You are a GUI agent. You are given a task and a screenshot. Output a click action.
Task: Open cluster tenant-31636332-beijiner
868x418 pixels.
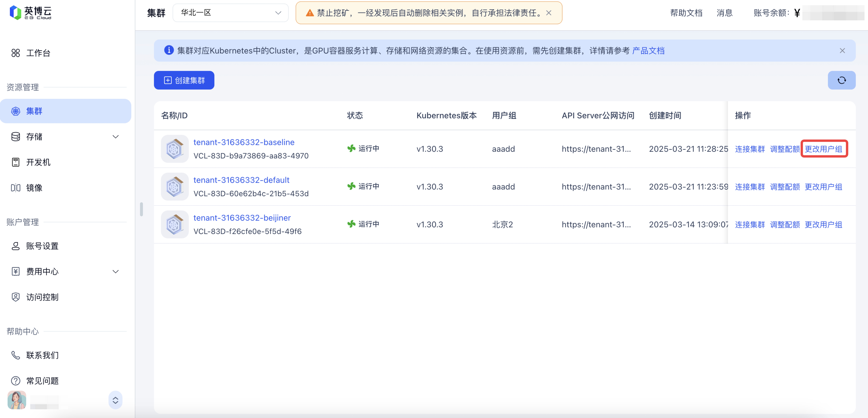coord(242,217)
